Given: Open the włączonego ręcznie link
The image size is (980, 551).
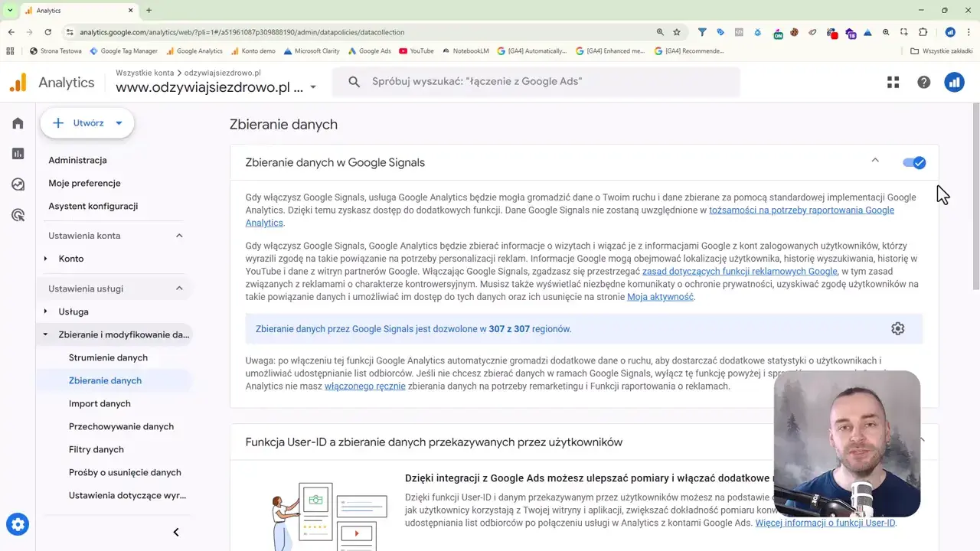Looking at the screenshot, I should click(364, 386).
